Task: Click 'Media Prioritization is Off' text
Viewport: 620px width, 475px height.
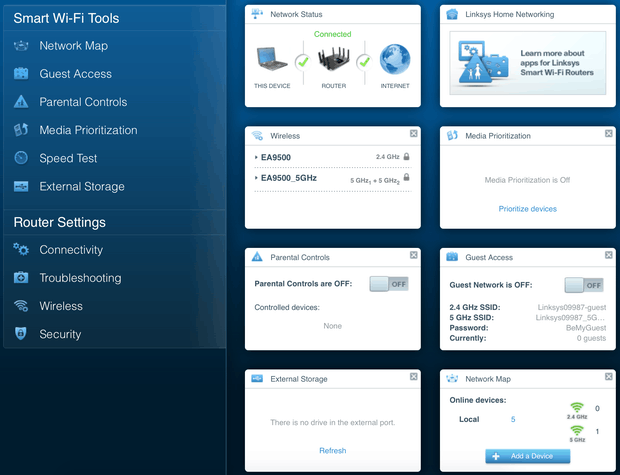Action: [527, 180]
